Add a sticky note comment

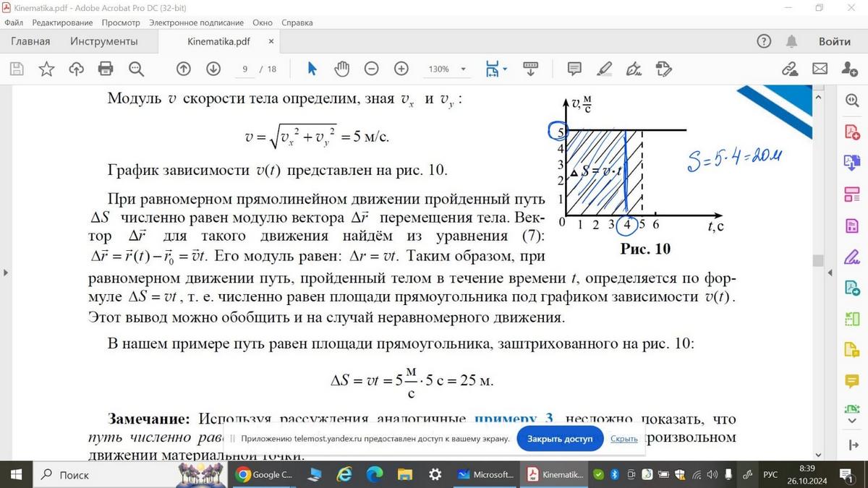coord(574,69)
